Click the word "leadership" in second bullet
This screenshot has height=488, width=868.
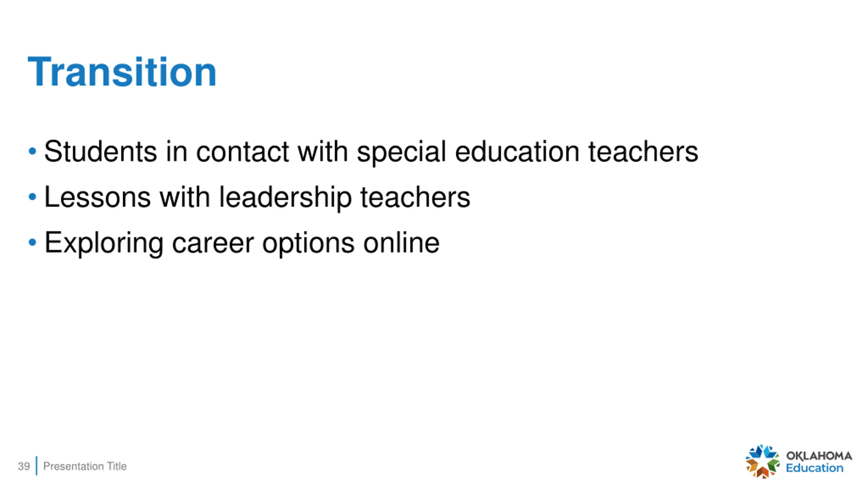[x=285, y=198]
